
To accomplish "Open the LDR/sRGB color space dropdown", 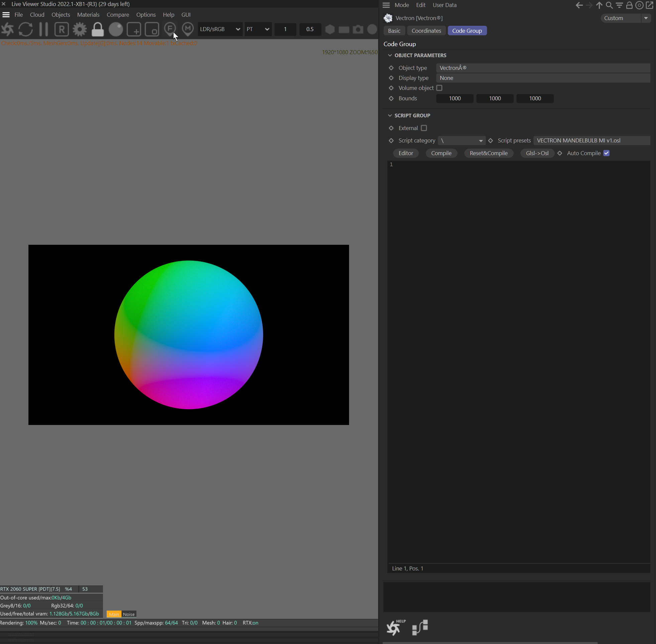I will [220, 29].
